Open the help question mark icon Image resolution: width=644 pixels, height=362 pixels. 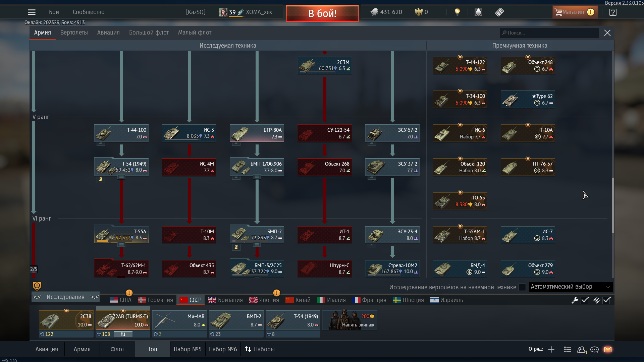tap(613, 12)
